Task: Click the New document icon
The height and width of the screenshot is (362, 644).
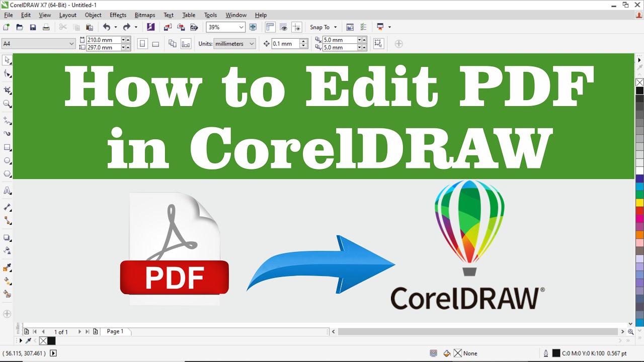Action: tap(7, 27)
